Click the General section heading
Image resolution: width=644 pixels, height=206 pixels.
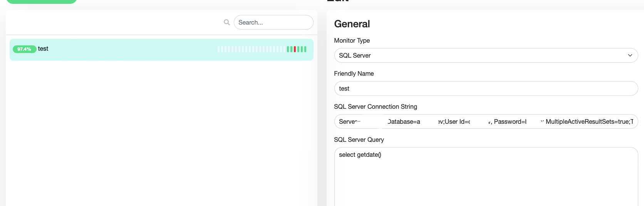click(x=352, y=24)
